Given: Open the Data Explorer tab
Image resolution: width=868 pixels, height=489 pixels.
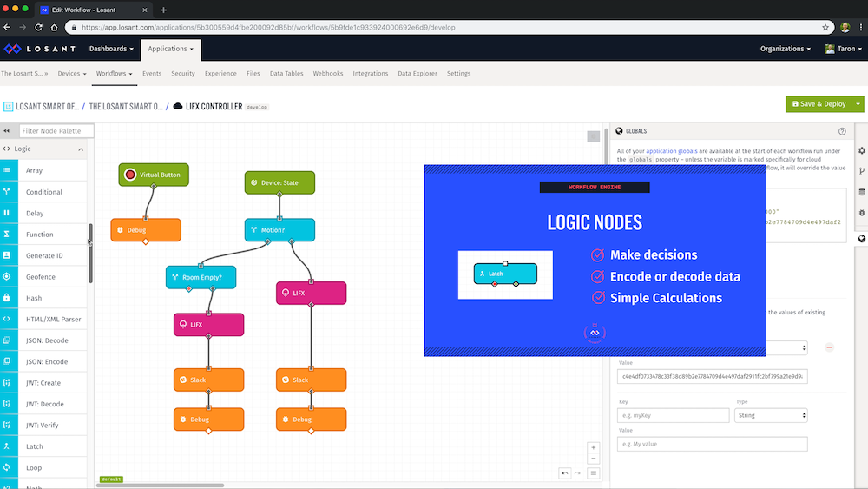Looking at the screenshot, I should pos(418,73).
